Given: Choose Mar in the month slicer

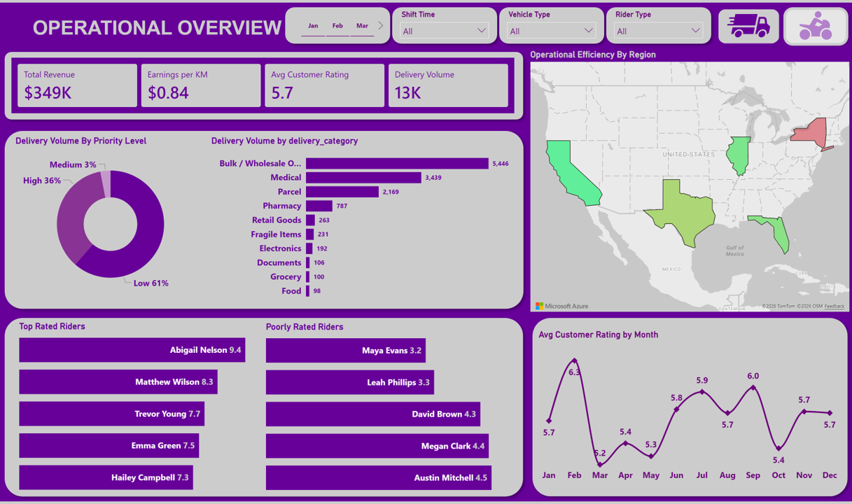Looking at the screenshot, I should point(362,26).
